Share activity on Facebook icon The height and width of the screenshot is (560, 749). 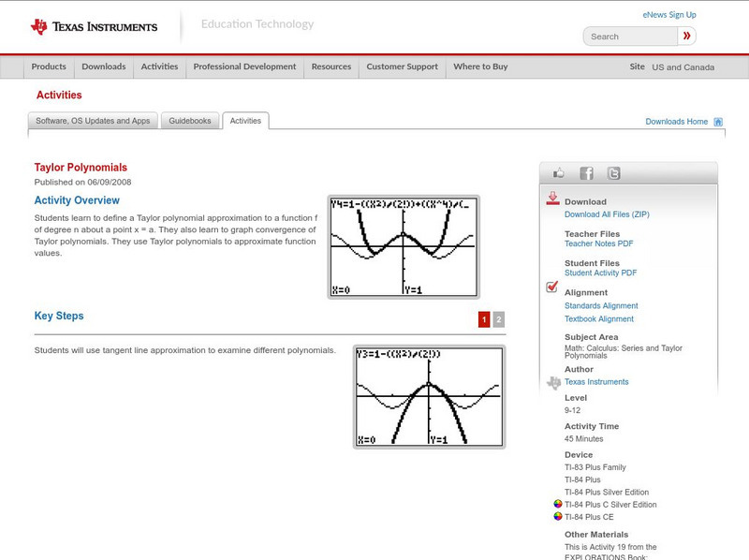586,173
